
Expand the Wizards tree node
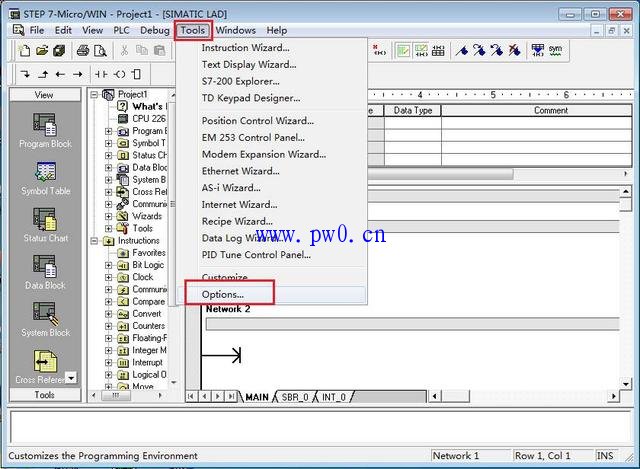110,216
